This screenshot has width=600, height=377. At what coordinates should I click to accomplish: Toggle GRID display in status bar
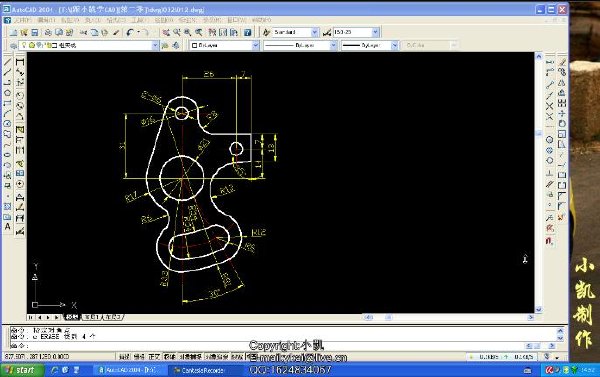[139, 357]
